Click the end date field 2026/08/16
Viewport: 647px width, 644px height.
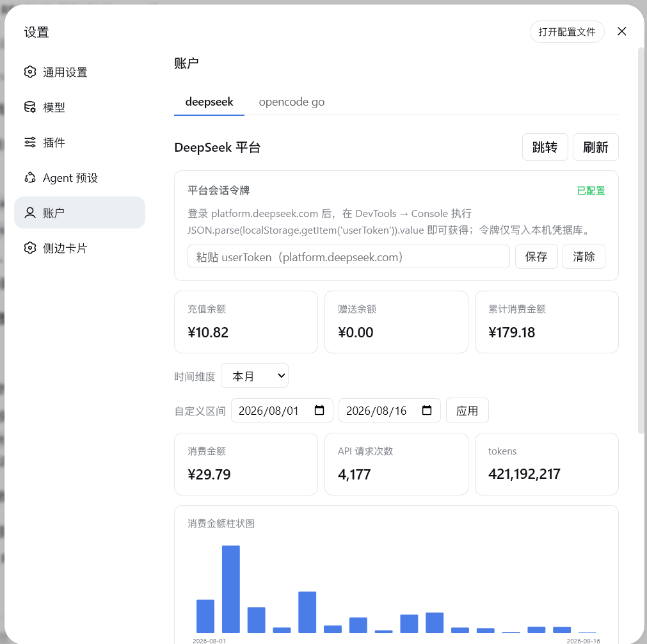tap(390, 410)
